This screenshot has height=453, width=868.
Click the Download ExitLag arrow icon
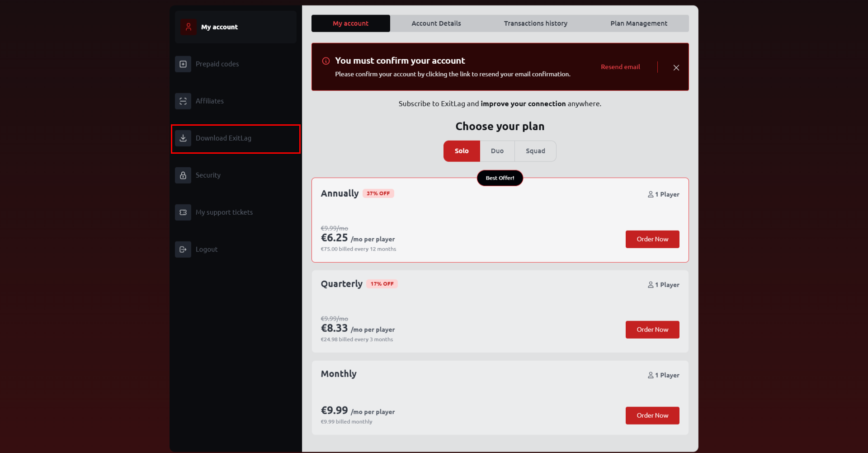[x=183, y=138]
